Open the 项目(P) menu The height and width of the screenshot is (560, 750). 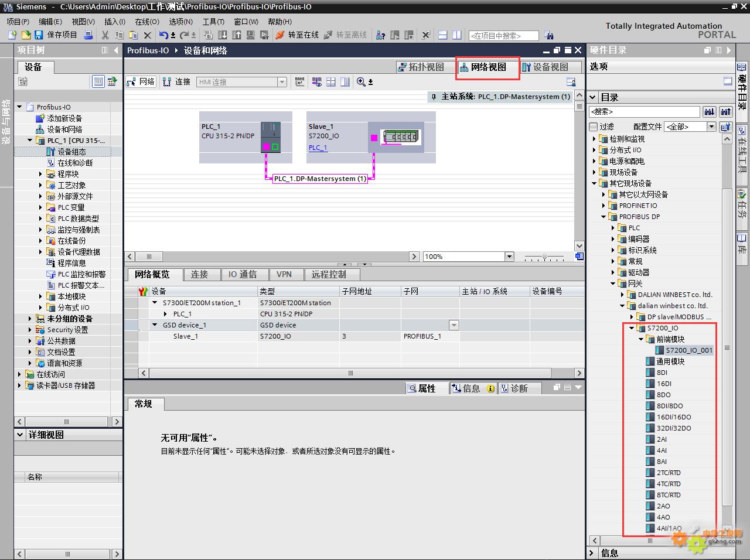(x=18, y=22)
